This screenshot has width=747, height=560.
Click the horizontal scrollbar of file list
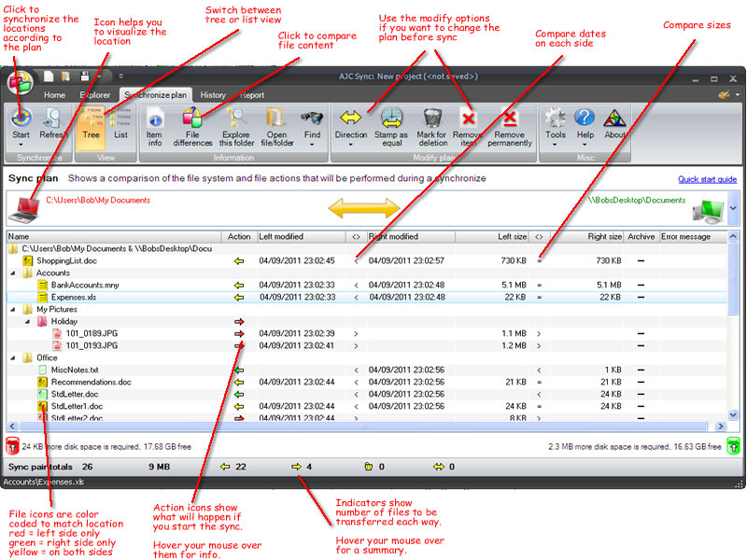pyautogui.click(x=363, y=427)
